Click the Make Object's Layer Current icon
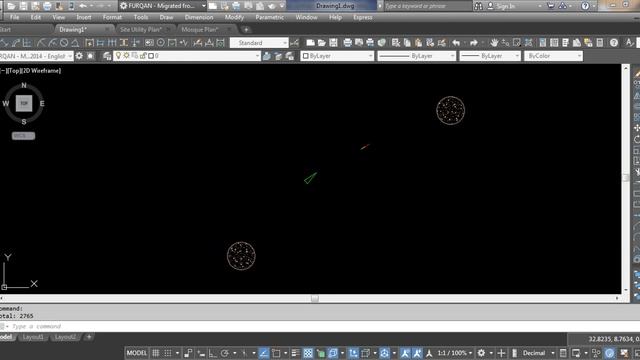Image resolution: width=640 pixels, height=360 pixels. pyautogui.click(x=267, y=56)
